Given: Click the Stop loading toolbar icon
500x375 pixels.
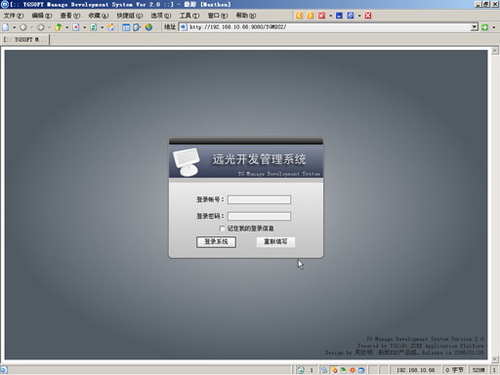Looking at the screenshot, I should coord(76,27).
